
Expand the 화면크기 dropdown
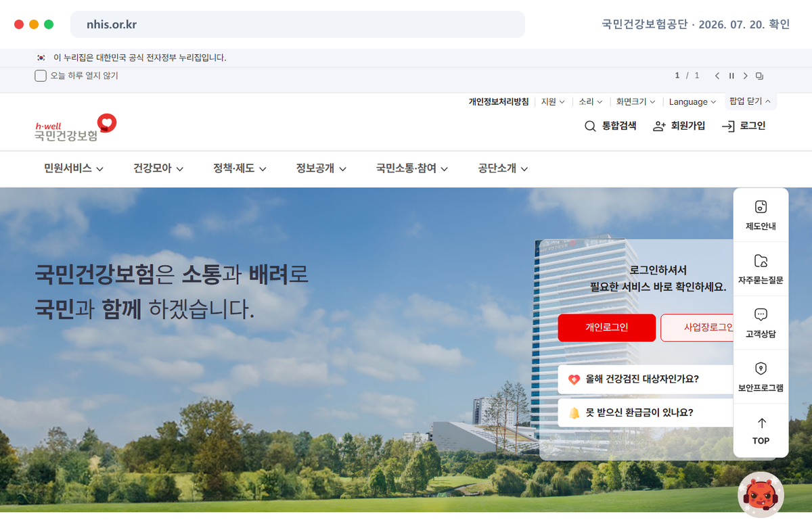click(635, 102)
